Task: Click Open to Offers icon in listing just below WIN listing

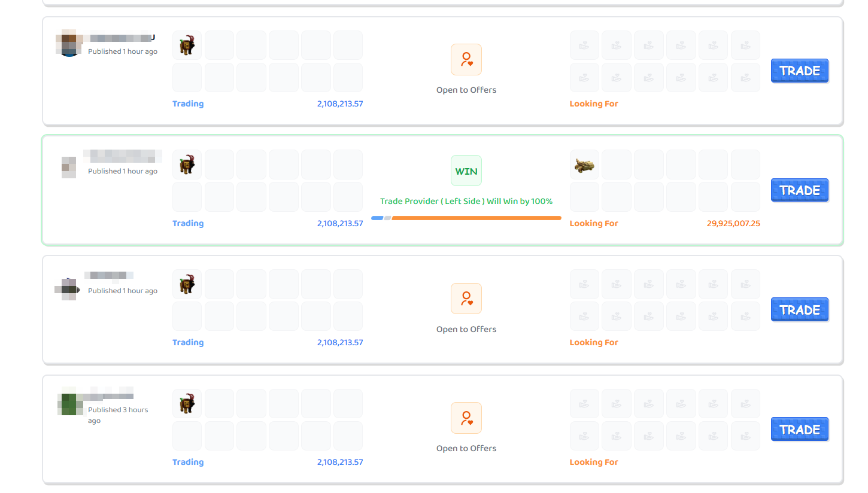Action: (466, 299)
